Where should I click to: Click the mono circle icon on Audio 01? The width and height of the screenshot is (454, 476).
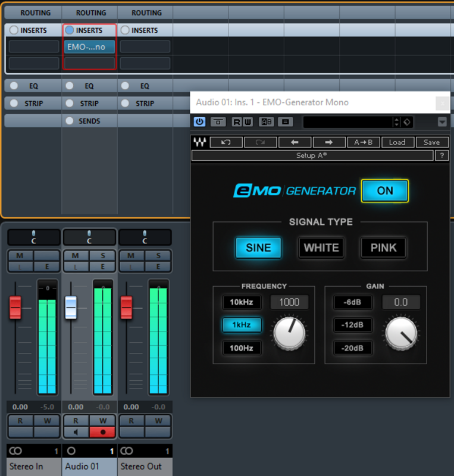[71, 451]
